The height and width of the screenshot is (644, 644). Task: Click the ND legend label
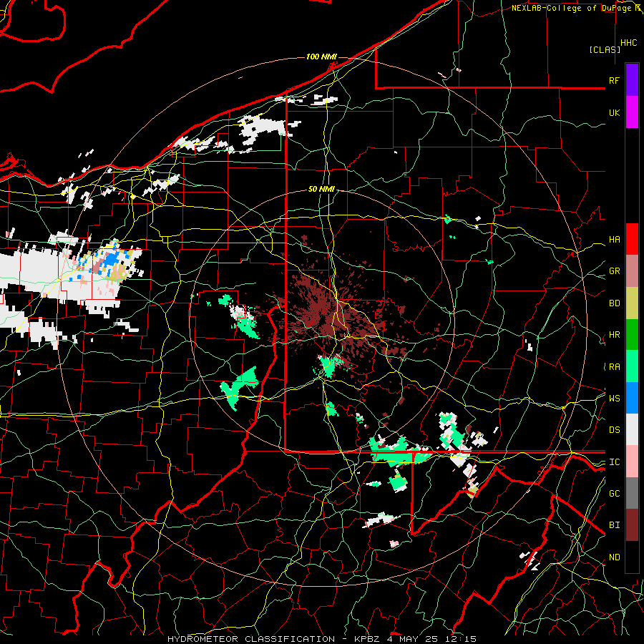click(x=614, y=557)
